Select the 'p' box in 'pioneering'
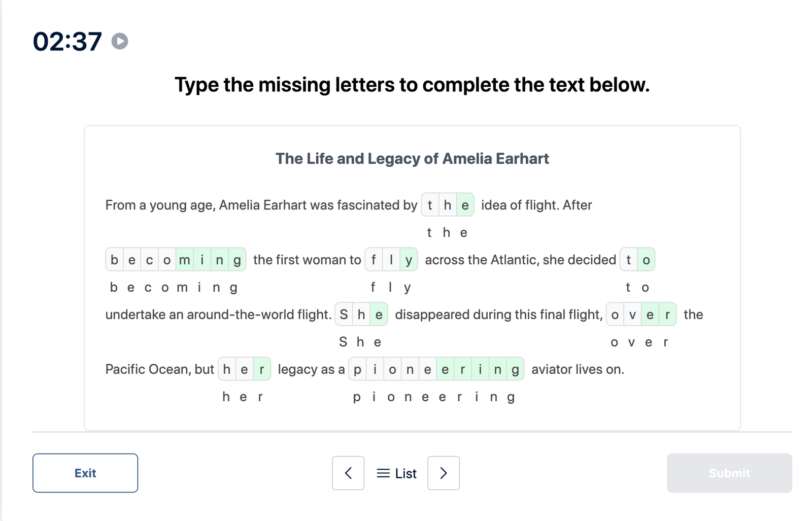This screenshot has width=812, height=521. [357, 369]
